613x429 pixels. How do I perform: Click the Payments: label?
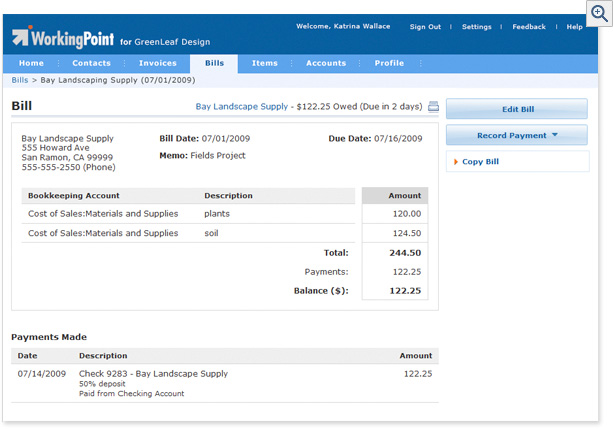click(x=326, y=272)
